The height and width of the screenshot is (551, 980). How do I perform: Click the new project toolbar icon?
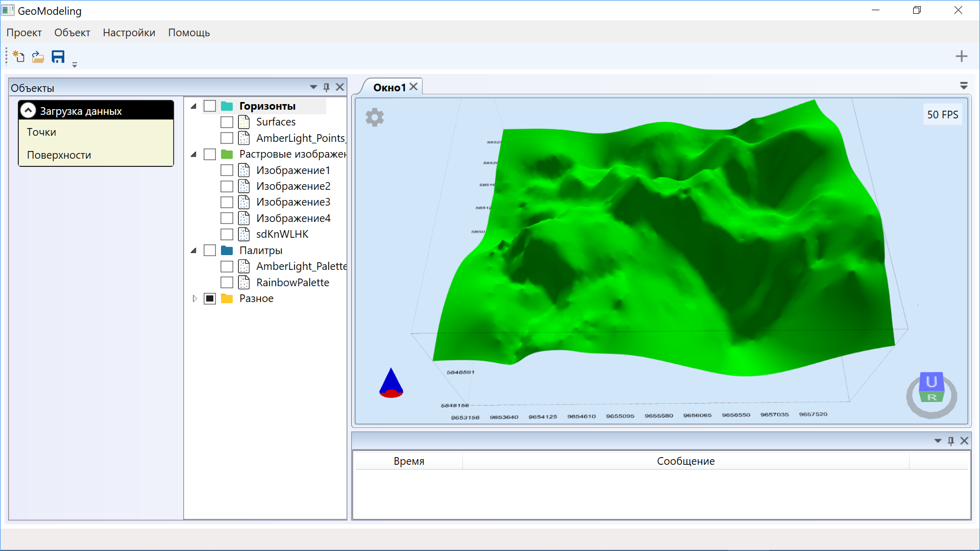point(19,57)
